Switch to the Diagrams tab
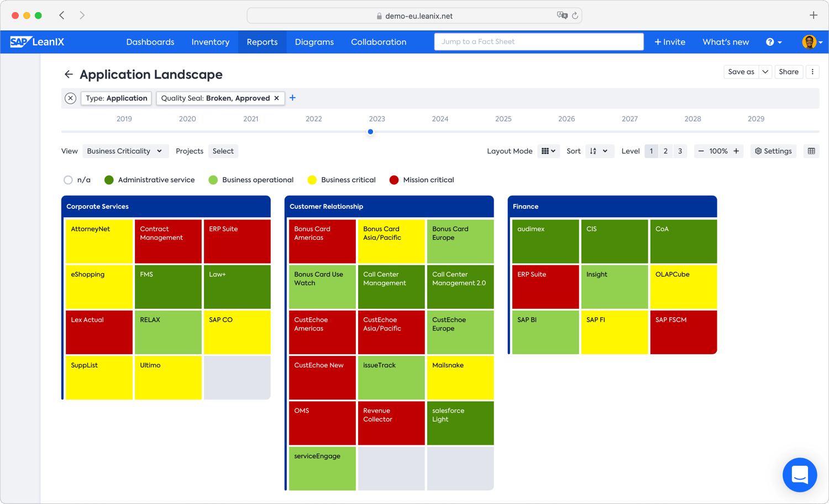 [x=314, y=42]
